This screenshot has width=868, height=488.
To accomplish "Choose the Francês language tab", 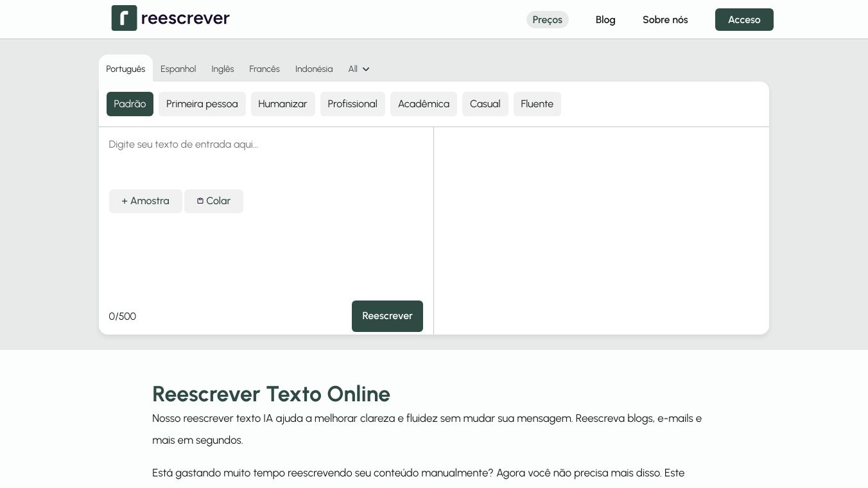I will coord(265,69).
